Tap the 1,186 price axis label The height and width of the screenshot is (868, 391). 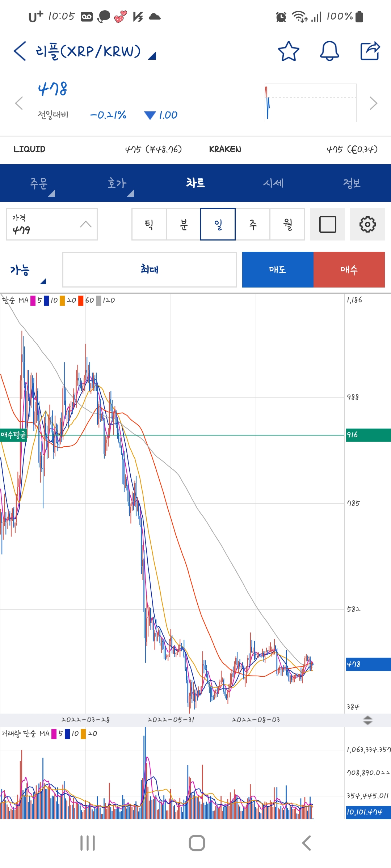354,300
